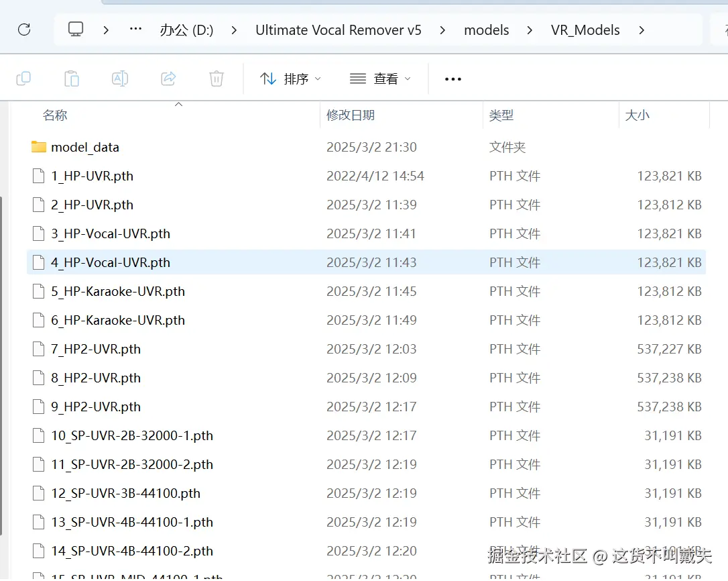Open the See more toolbar menu

pyautogui.click(x=452, y=79)
